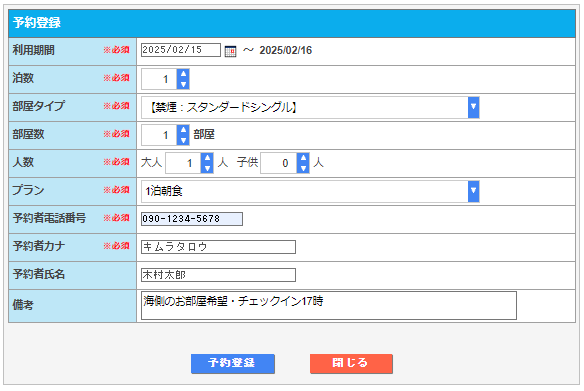Screen dimensions: 584x391
Task: Increase 泊数 with the up arrow
Action: 183,74
